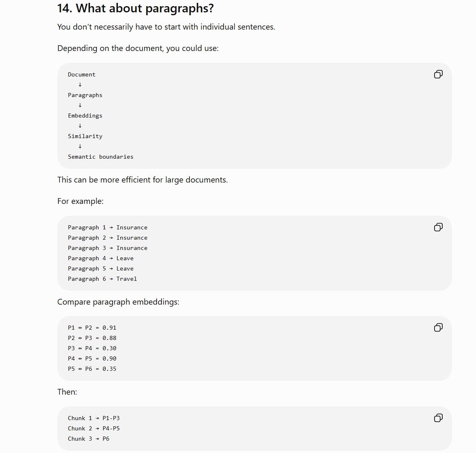Click the 'P5 ↔ P6 = 0.35' line

click(x=92, y=369)
